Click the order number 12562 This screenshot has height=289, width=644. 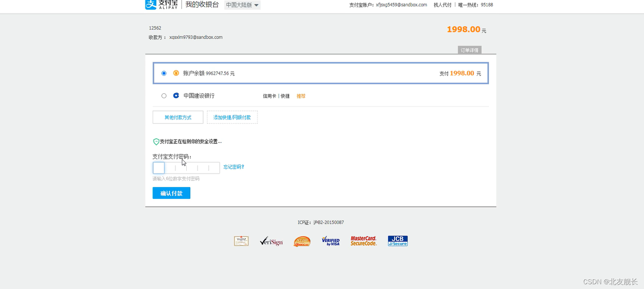[155, 28]
